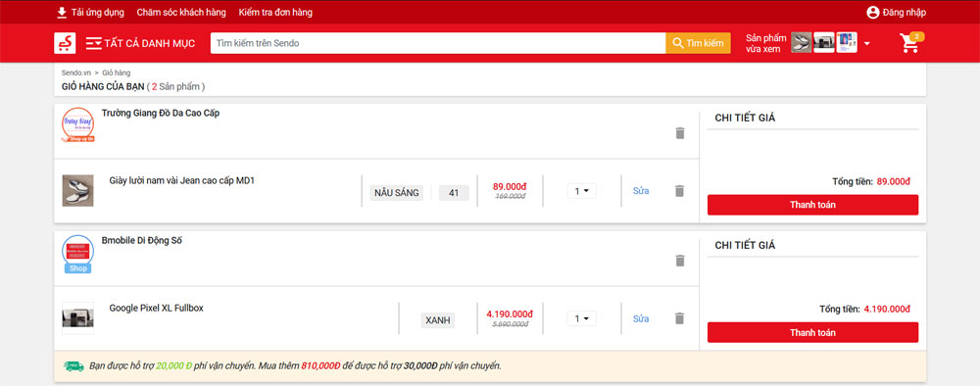Viewport: 980px width, 386px height.
Task: Click Thanh toán for 4.190.000đ order
Action: (x=812, y=332)
